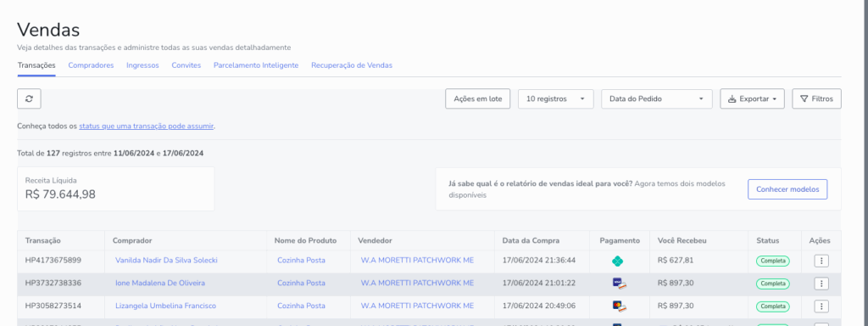Open buyer Ione Madalena De Oliveira
The width and height of the screenshot is (868, 326).
click(x=160, y=283)
